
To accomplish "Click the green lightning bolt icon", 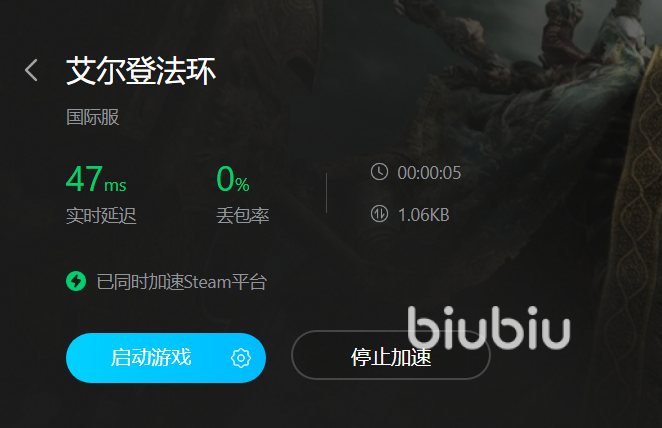I will 76,281.
